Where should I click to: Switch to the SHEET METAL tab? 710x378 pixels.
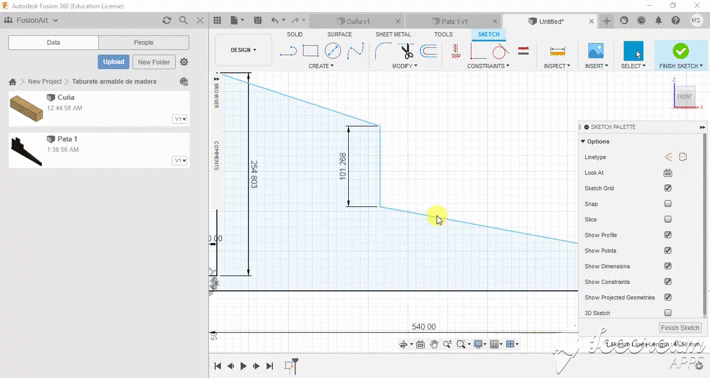click(x=393, y=34)
